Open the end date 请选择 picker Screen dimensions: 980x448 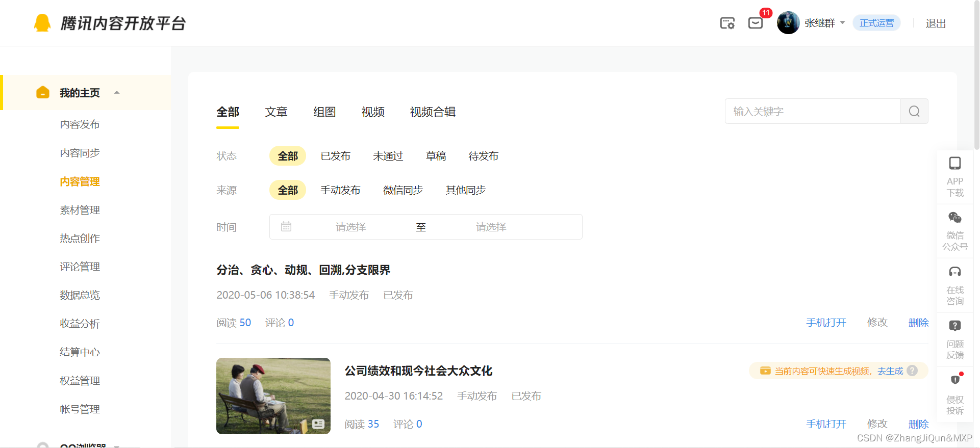tap(491, 227)
